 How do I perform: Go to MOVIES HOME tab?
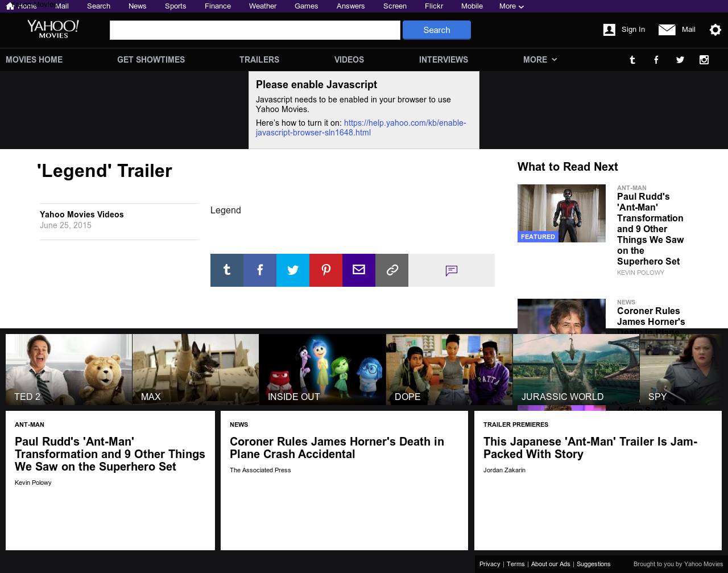coord(34,60)
